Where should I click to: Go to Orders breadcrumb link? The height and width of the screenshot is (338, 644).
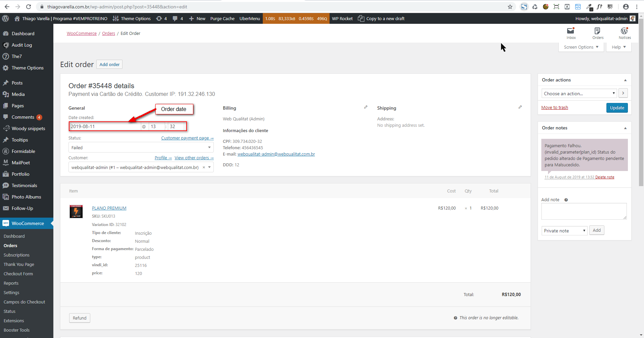(x=108, y=34)
